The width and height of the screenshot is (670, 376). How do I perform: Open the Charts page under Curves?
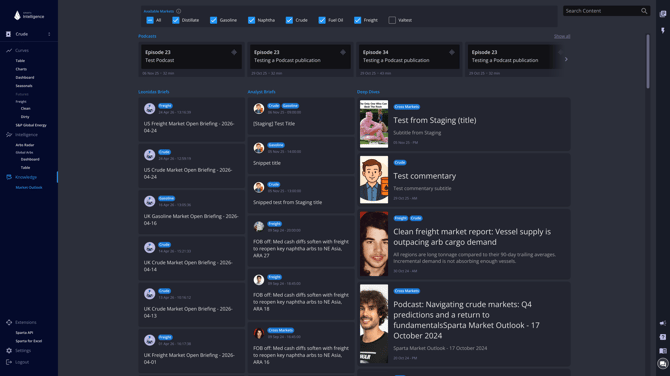click(21, 69)
